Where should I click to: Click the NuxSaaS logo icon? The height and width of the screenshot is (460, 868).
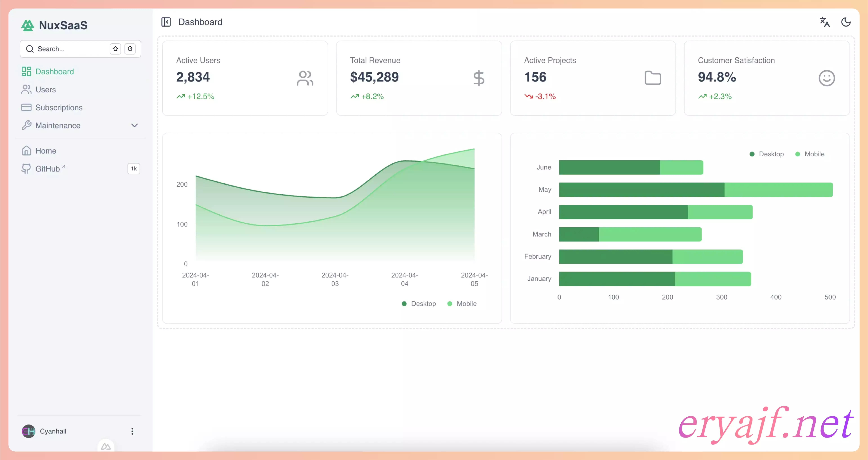point(28,25)
